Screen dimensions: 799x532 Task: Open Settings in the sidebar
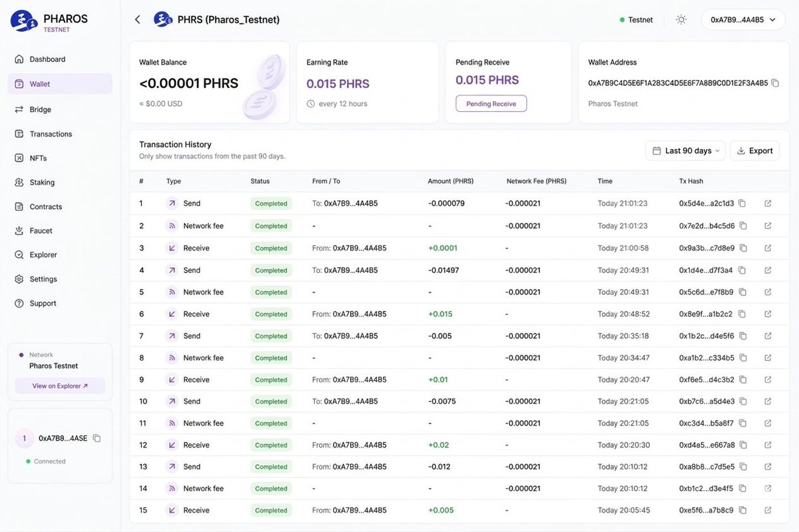60,279
